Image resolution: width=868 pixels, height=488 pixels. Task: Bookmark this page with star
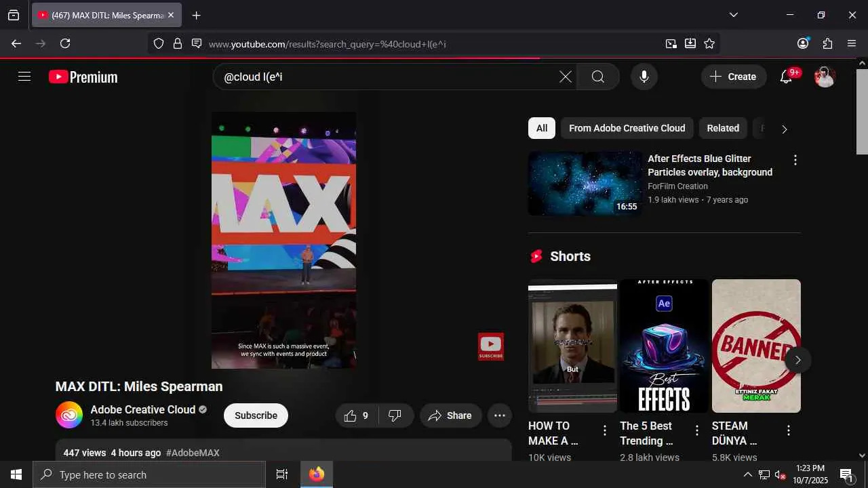pyautogui.click(x=709, y=43)
